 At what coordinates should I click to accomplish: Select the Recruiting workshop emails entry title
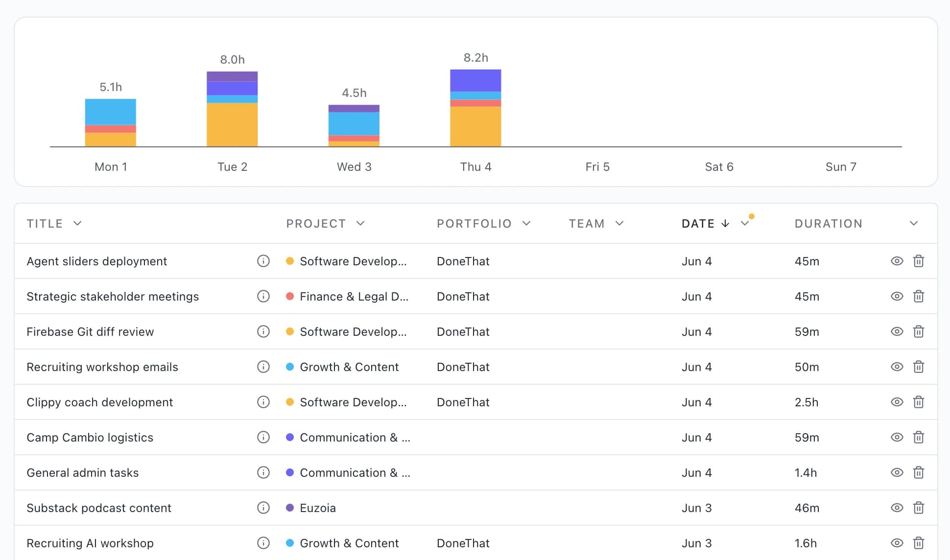point(102,367)
